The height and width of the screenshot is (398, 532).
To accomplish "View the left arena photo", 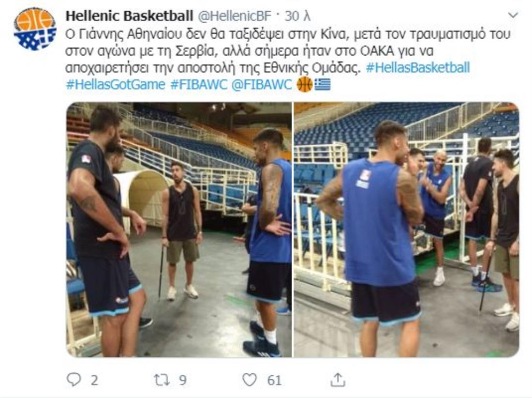I will pyautogui.click(x=179, y=230).
